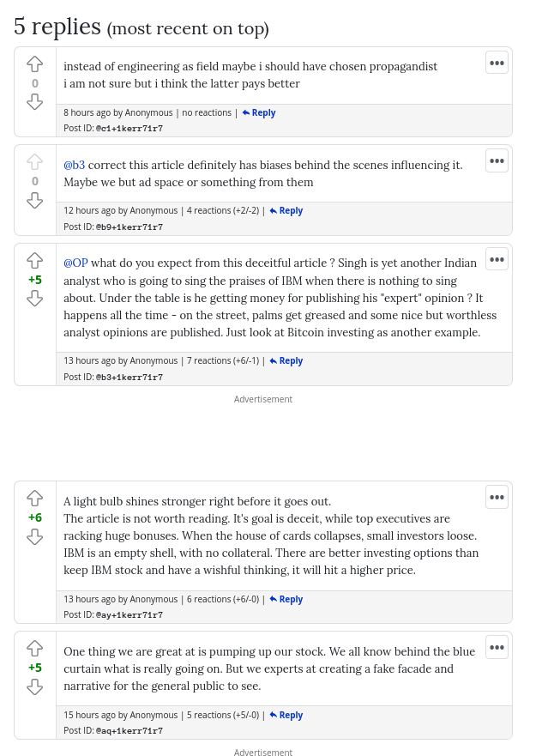This screenshot has width=542, height=756.
Task: Upvote the light bulb comment
Action: click(x=34, y=499)
